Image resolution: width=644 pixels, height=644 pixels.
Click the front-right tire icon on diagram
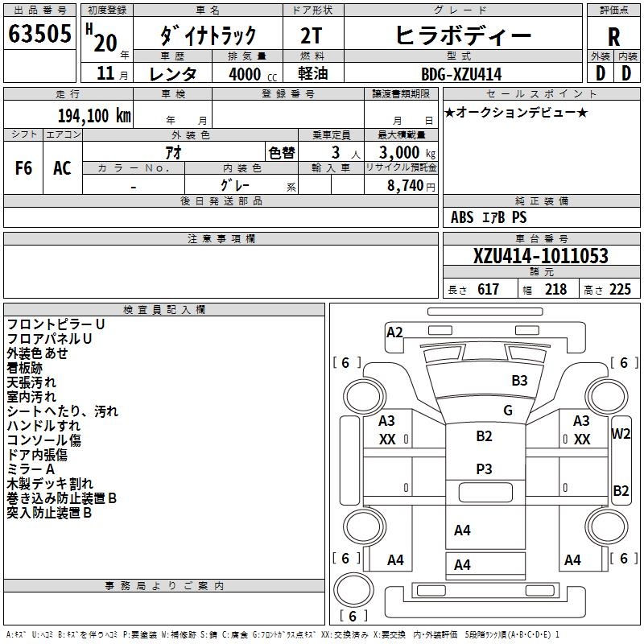click(x=607, y=397)
